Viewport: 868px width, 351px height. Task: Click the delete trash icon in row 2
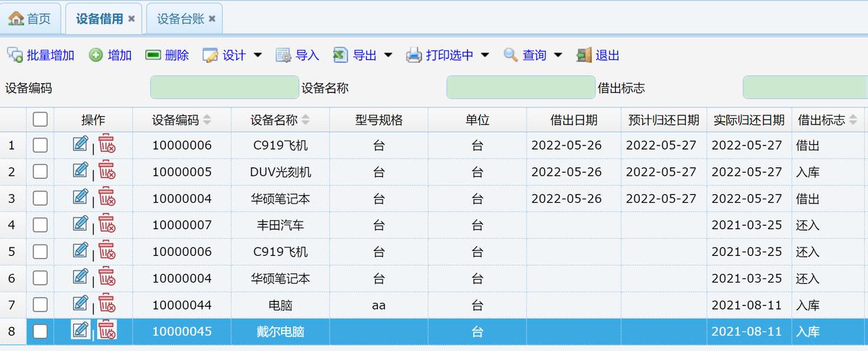click(x=106, y=171)
